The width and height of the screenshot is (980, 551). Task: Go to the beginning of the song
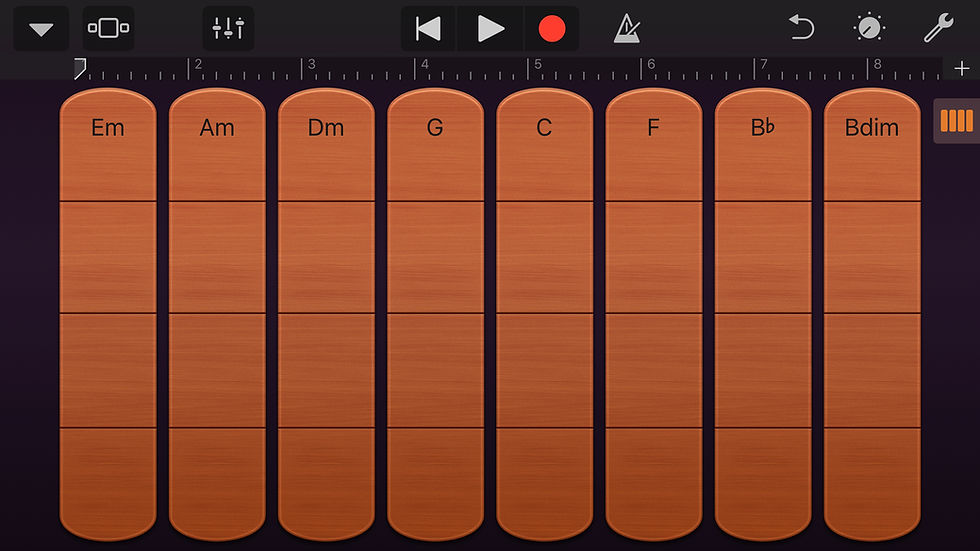pyautogui.click(x=428, y=29)
